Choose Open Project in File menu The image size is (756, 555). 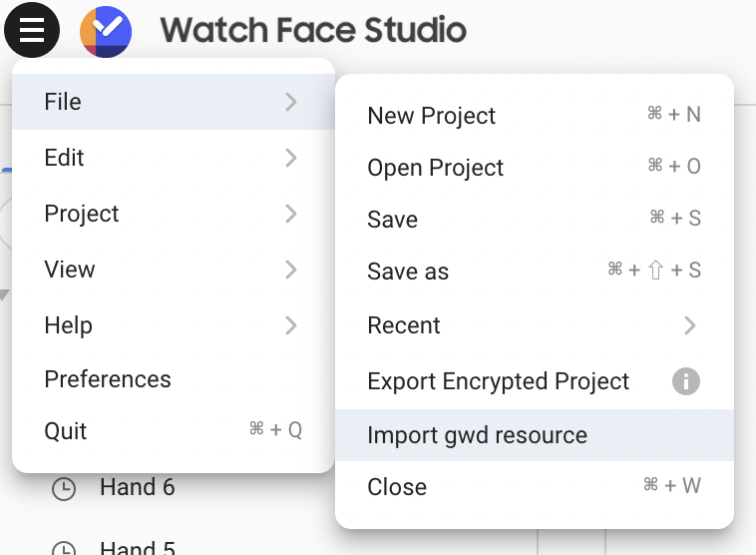click(435, 168)
